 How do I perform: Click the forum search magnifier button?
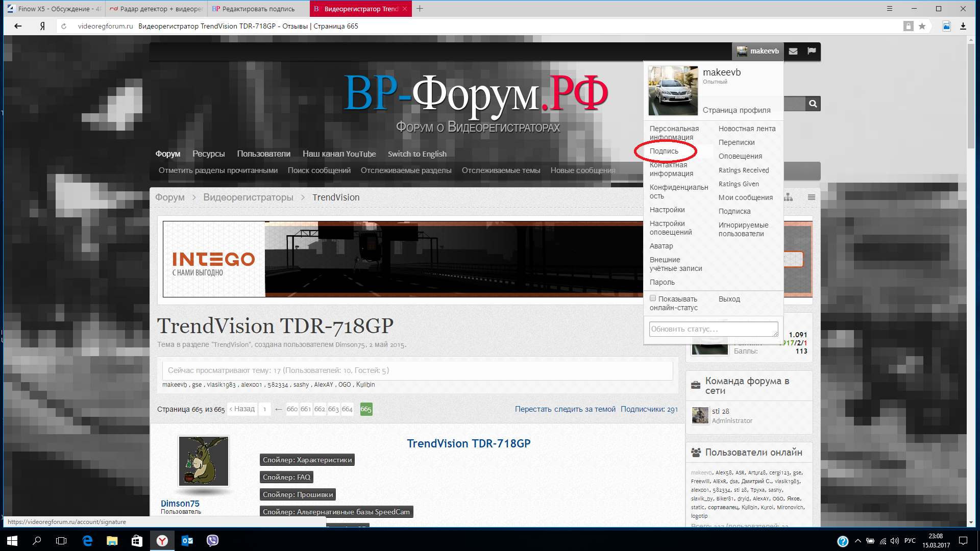(813, 104)
